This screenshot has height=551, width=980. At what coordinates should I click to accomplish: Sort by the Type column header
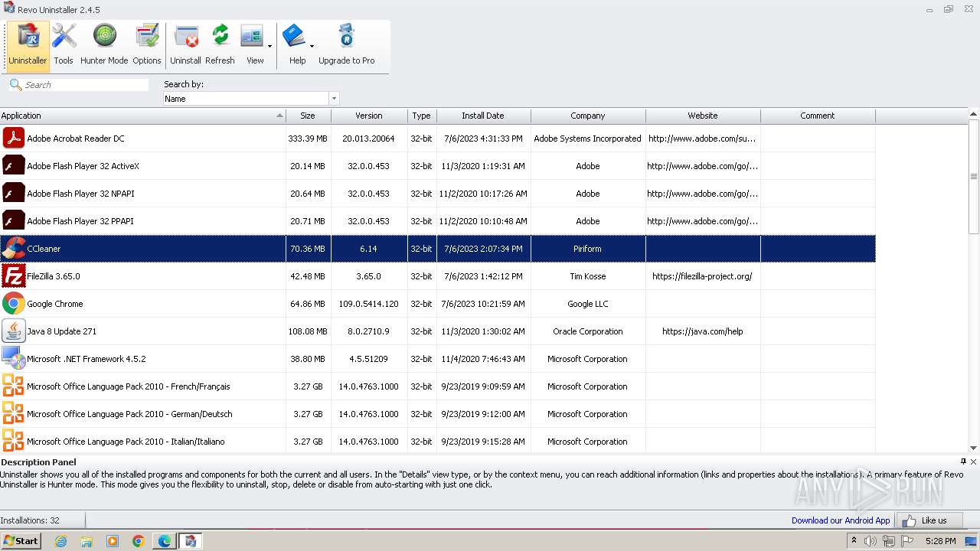pos(422,116)
